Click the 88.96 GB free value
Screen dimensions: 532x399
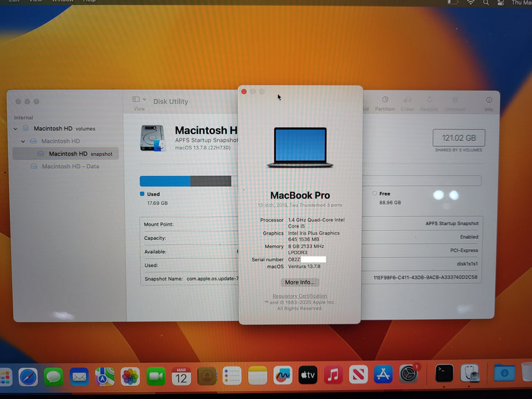coord(390,202)
